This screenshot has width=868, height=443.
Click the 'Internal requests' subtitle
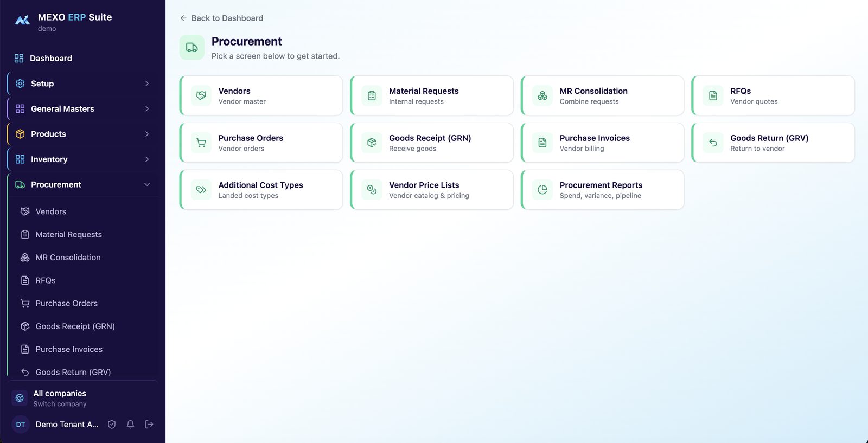(x=416, y=101)
